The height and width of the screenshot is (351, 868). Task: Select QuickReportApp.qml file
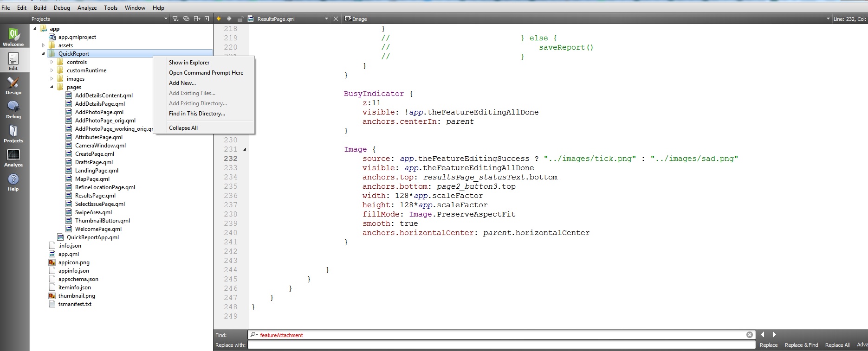[92, 237]
